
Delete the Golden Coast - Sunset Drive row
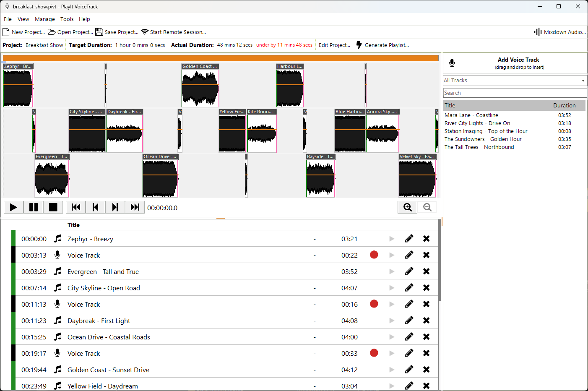(426, 369)
